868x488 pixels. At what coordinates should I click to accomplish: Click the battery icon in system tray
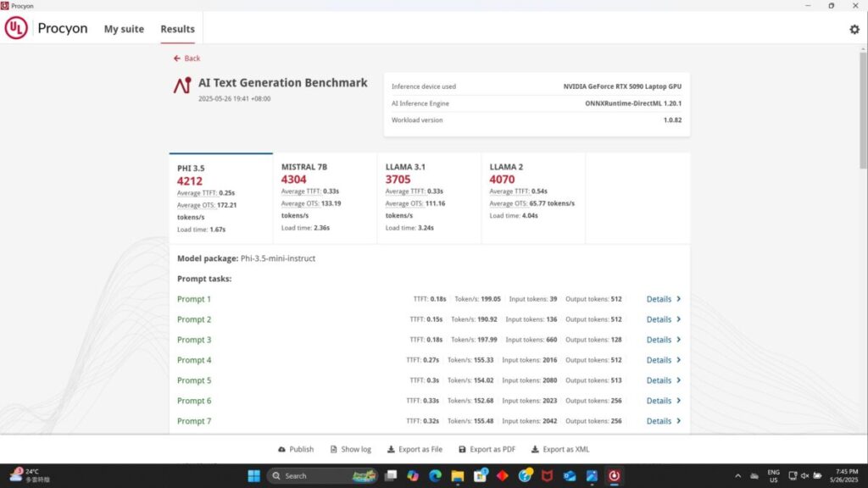coord(817,476)
